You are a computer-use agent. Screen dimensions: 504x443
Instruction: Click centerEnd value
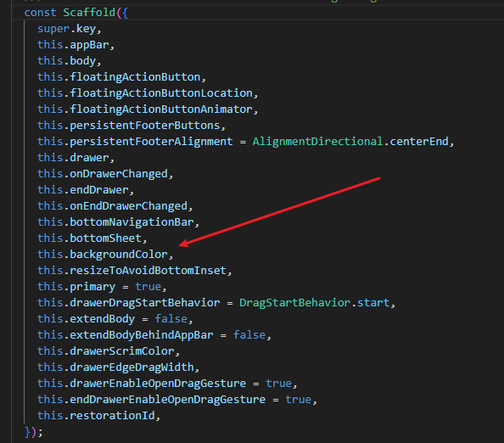[x=419, y=142]
